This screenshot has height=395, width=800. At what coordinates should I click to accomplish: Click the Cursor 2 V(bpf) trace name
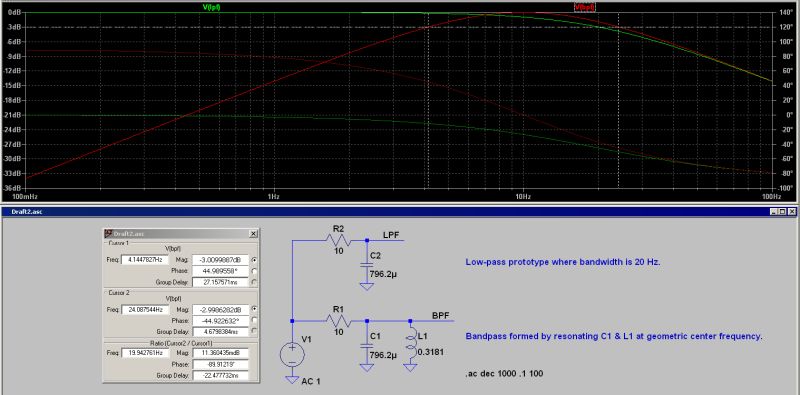pos(174,299)
